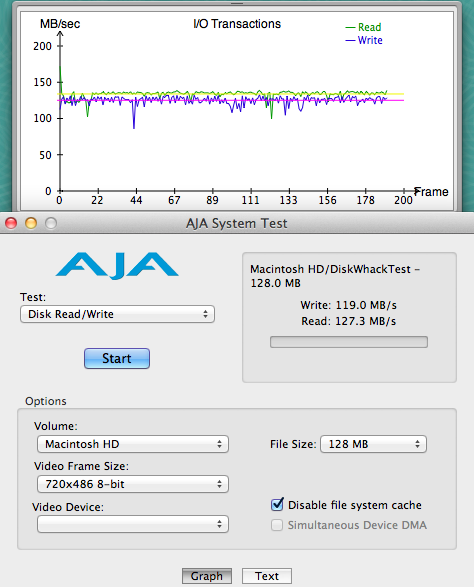Click the test progress bar
This screenshot has width=474, height=587.
coord(349,342)
